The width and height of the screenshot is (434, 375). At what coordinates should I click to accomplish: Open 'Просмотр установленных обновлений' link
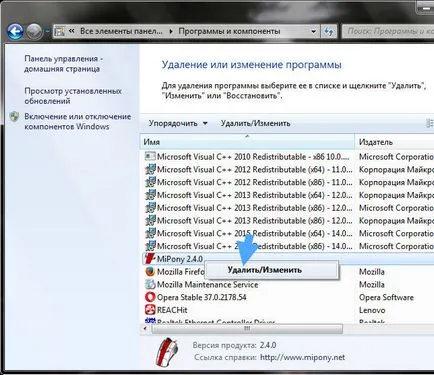click(73, 96)
